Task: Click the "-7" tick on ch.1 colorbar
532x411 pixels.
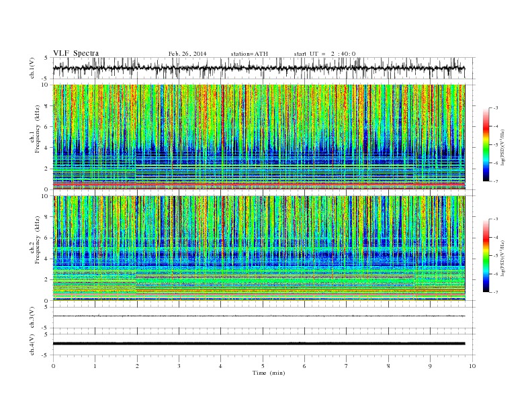Action: 496,181
